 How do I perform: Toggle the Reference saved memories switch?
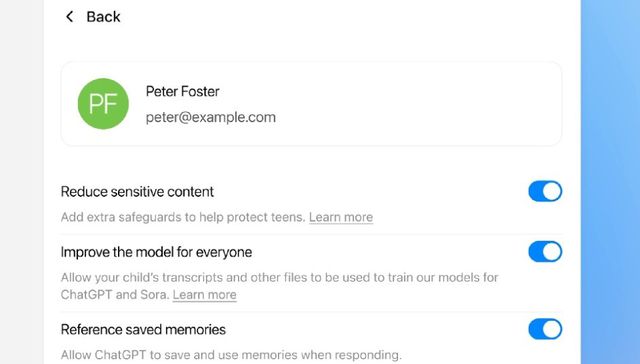pos(545,329)
